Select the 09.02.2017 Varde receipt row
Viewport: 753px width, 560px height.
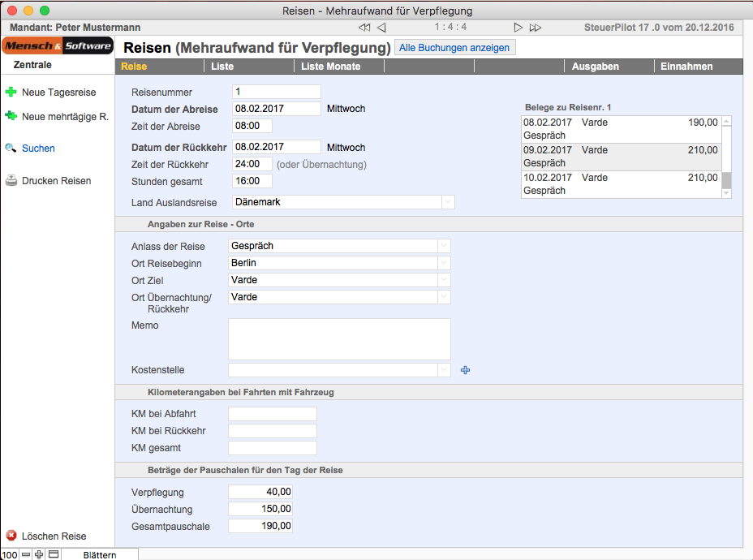pyautogui.click(x=622, y=157)
